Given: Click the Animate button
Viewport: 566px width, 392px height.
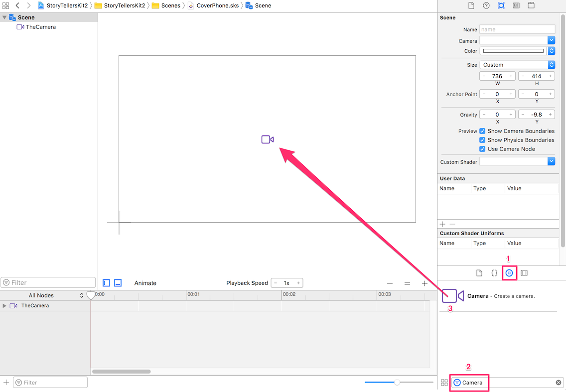Looking at the screenshot, I should tap(145, 283).
